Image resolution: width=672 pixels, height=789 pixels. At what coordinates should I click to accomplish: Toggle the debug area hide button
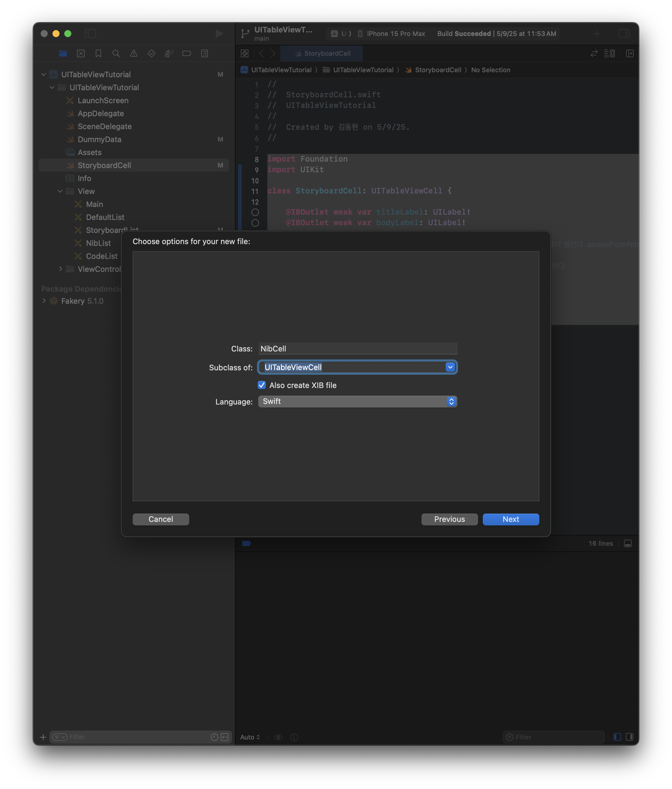coord(628,543)
